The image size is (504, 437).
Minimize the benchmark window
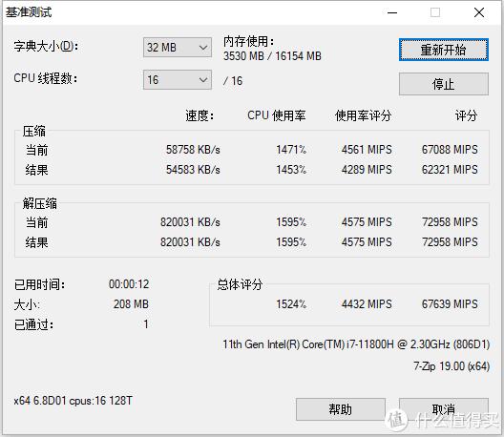tap(392, 12)
